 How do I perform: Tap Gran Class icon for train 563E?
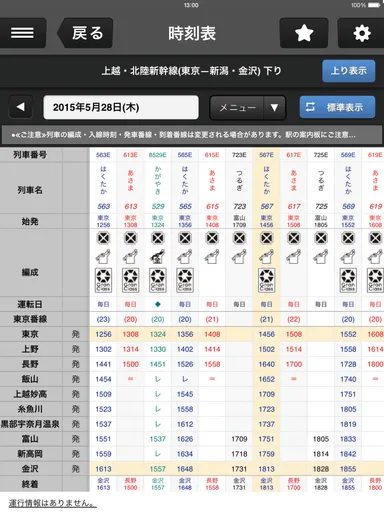click(103, 280)
